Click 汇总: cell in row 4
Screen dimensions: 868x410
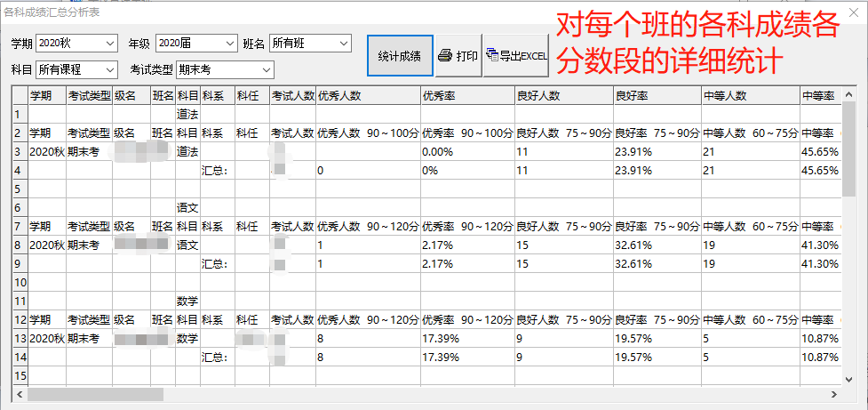coord(218,171)
